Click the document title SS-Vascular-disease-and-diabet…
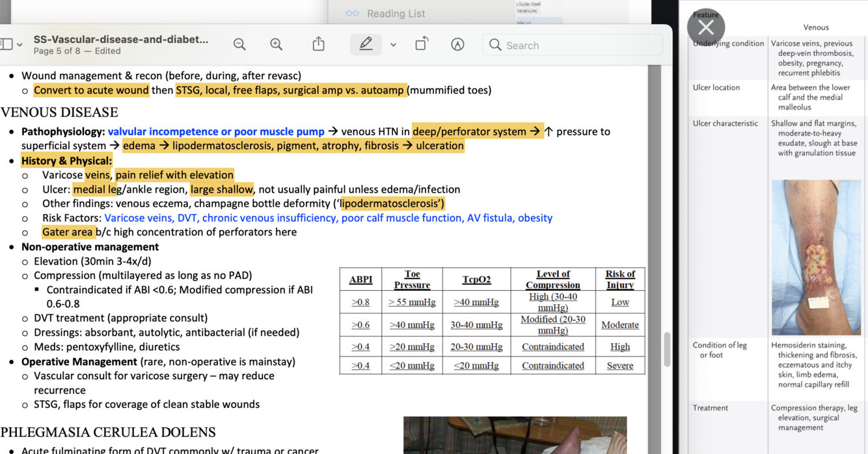This screenshot has width=868, height=454. [121, 39]
